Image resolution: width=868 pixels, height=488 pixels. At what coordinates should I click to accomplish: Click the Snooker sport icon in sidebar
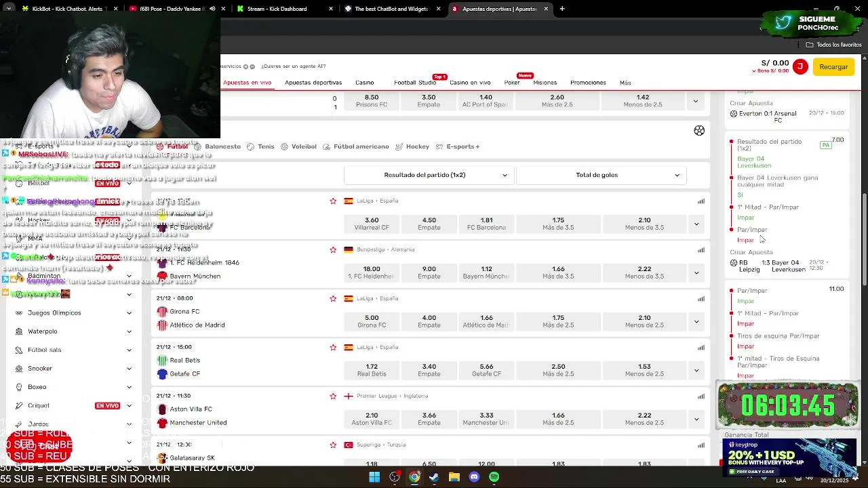pos(19,369)
